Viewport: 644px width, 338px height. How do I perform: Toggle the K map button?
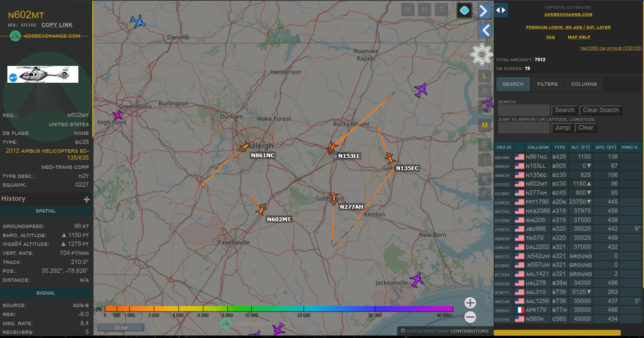pyautogui.click(x=485, y=106)
